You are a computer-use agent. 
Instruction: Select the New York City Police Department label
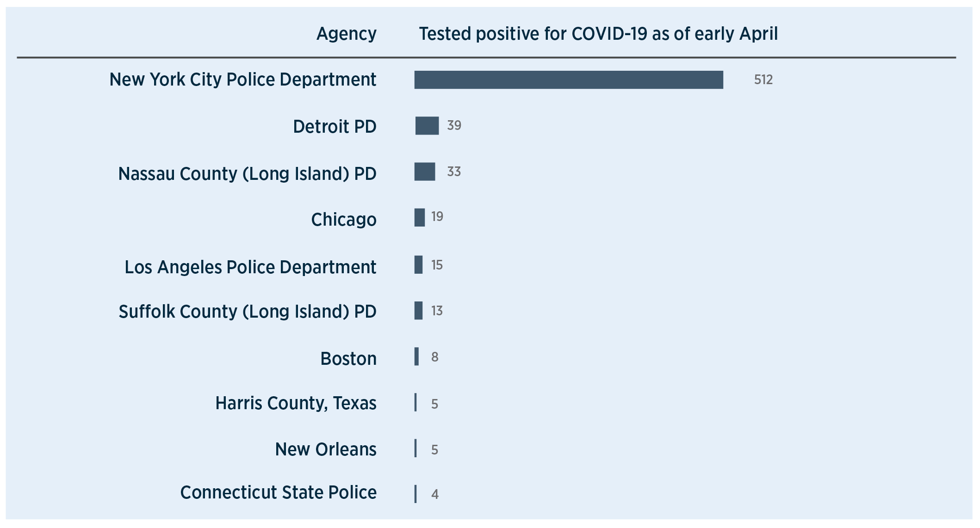point(242,80)
